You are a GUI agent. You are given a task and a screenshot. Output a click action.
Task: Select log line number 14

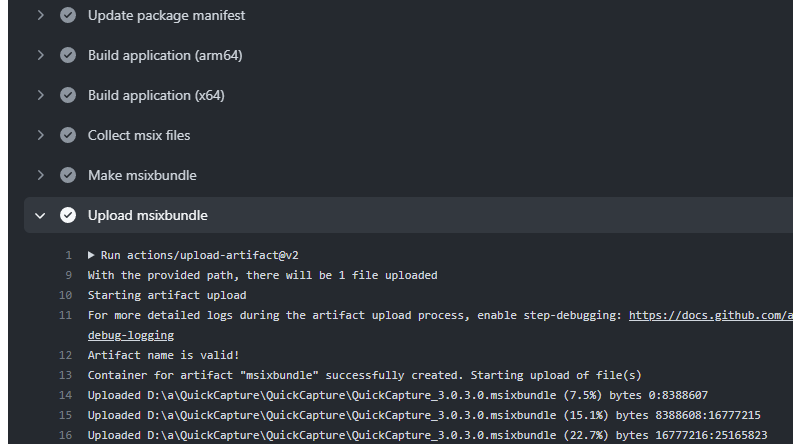pyautogui.click(x=65, y=395)
